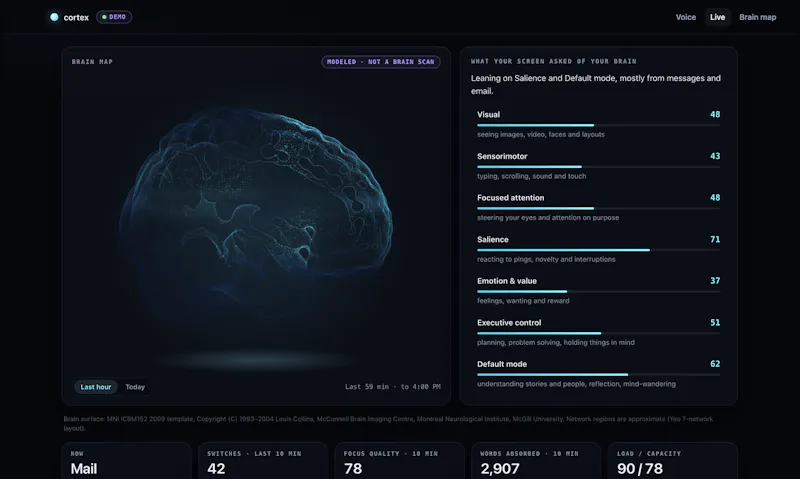Switch the range to Today
Viewport: 800px width, 479px height.
click(135, 387)
